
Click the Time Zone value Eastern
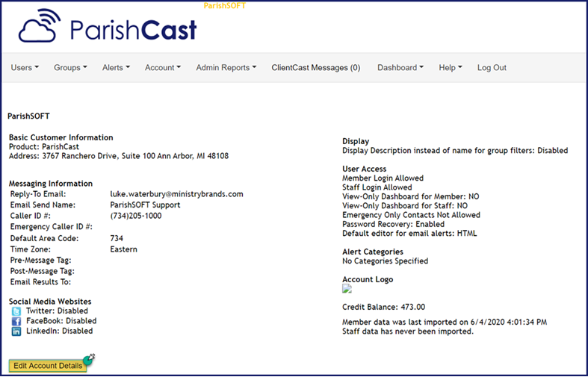(x=124, y=249)
